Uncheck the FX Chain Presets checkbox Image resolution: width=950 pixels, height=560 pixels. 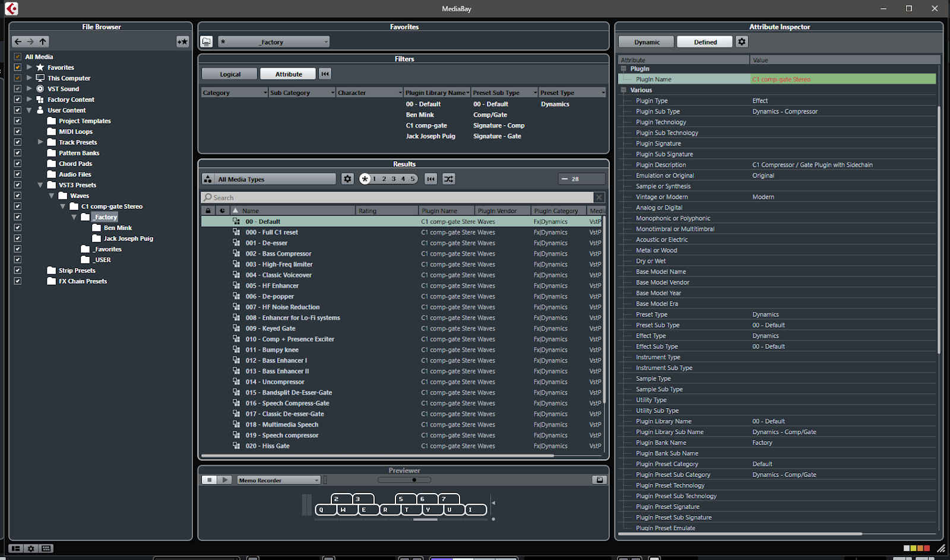[x=18, y=281]
